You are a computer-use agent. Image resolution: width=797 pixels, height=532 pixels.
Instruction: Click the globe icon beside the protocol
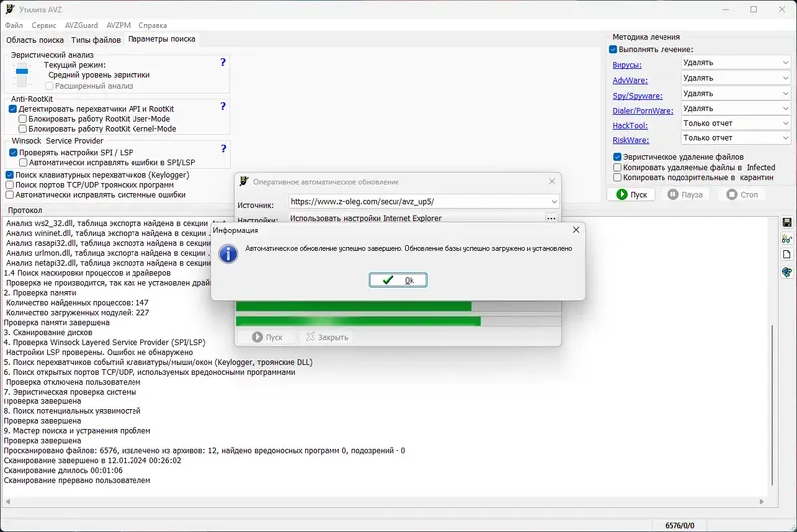click(x=787, y=272)
